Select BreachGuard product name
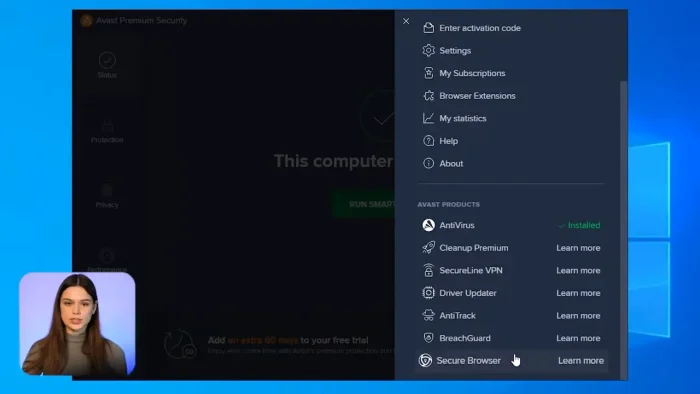 point(465,338)
